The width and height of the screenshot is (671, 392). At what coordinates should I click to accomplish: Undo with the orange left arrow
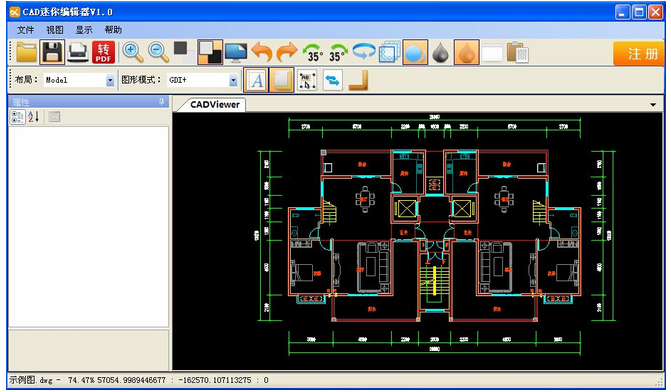pyautogui.click(x=261, y=52)
